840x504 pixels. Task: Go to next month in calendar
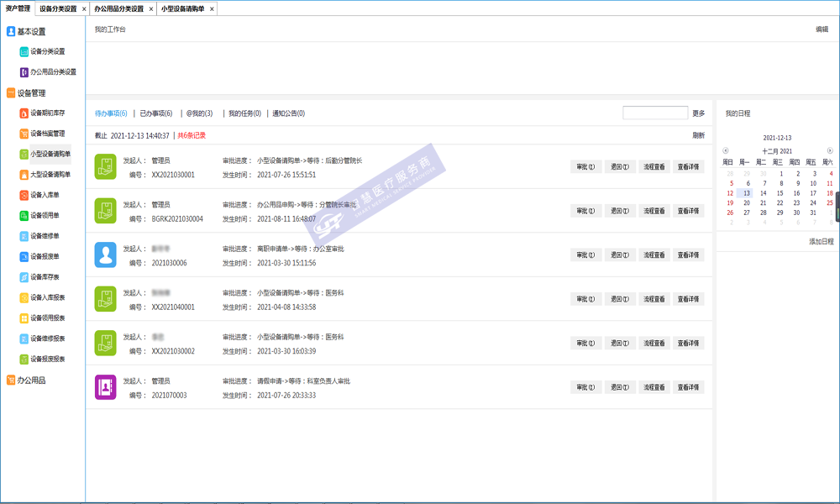click(830, 150)
